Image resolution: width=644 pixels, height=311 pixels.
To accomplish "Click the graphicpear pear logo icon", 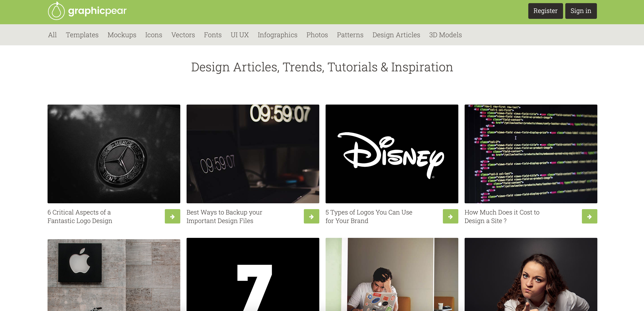I will (x=56, y=11).
